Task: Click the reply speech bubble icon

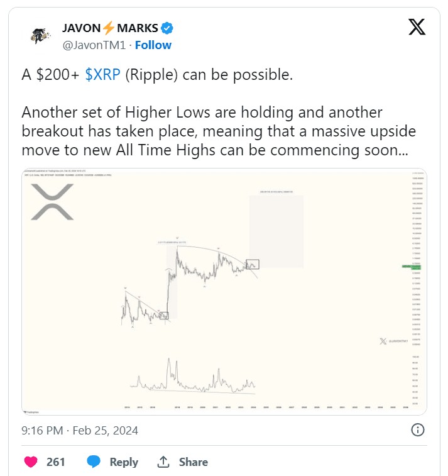Action: pos(94,462)
